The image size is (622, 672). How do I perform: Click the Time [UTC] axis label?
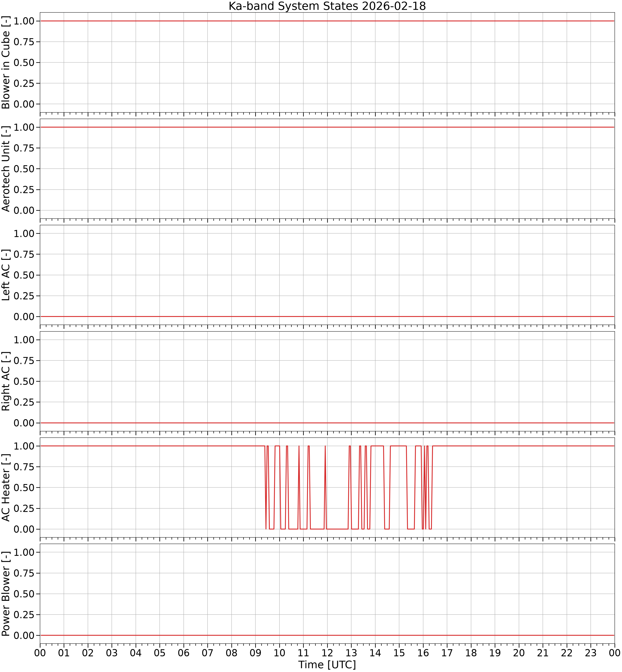coord(327,665)
